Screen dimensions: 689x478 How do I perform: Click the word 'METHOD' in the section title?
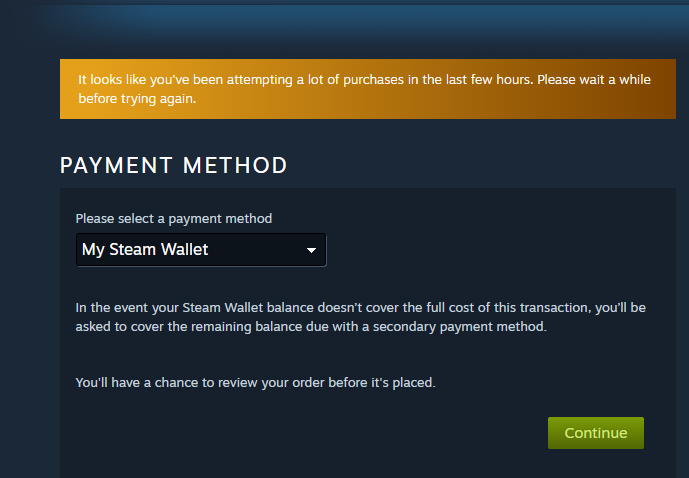[240, 166]
